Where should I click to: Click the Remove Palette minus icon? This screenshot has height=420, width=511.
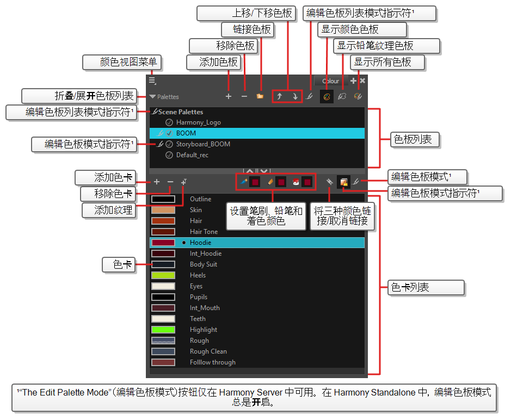pyautogui.click(x=244, y=96)
